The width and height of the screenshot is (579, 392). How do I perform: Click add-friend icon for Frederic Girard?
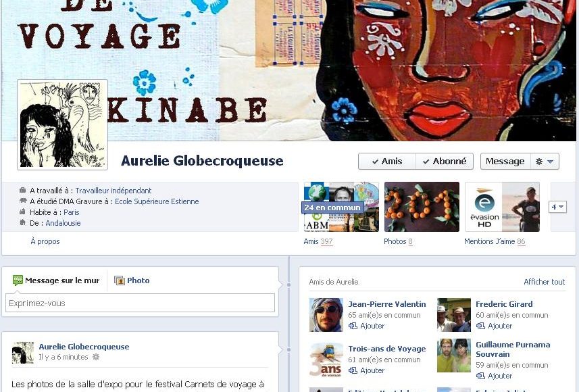point(480,326)
